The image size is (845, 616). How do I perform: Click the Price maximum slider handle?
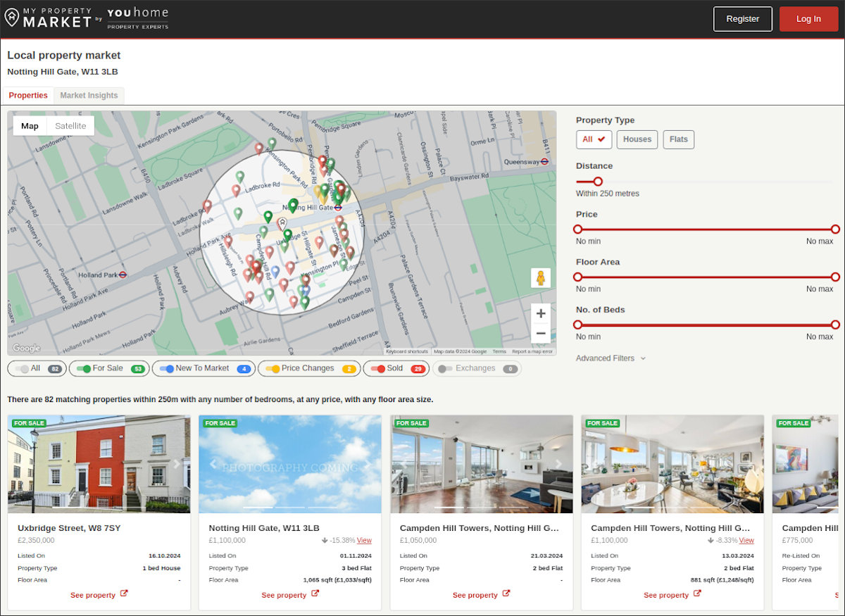click(835, 230)
